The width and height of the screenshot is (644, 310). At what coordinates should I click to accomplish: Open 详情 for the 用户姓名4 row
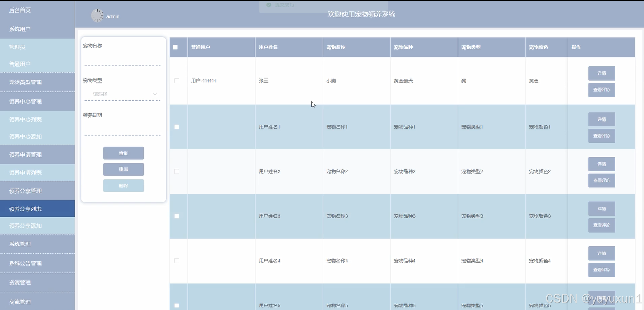[x=602, y=253]
